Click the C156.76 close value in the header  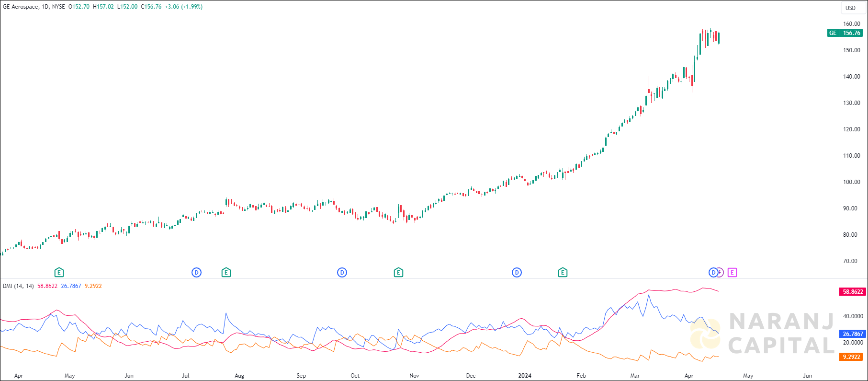coord(151,7)
